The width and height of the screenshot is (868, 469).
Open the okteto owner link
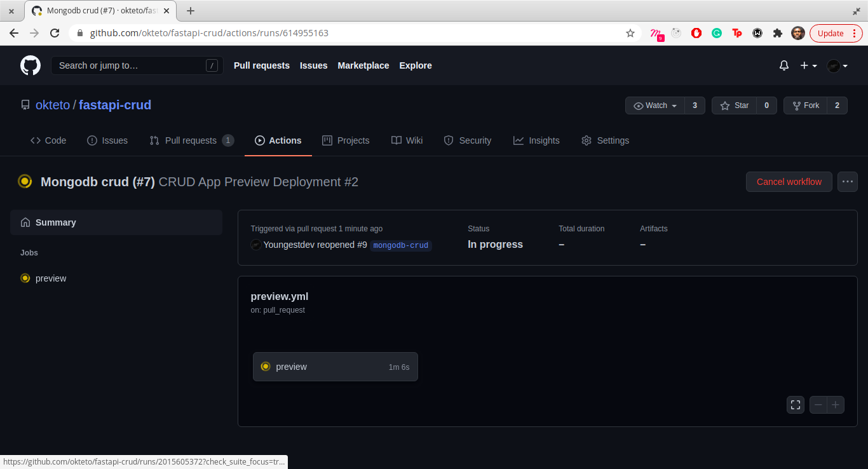[53, 105]
